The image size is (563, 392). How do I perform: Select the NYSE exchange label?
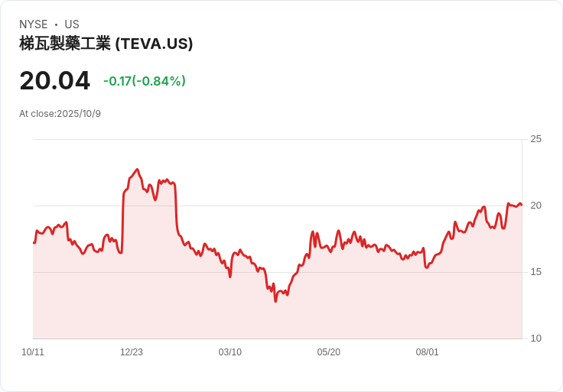[x=34, y=24]
